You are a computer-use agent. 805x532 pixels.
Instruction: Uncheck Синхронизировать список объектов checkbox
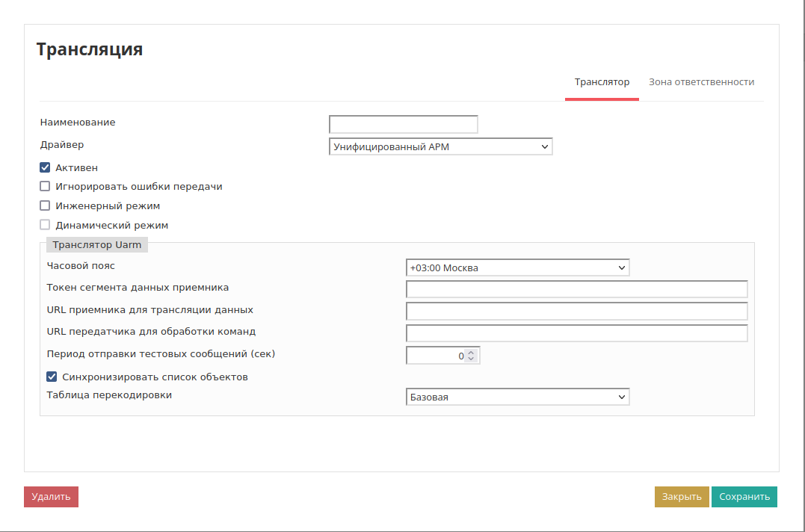point(52,377)
